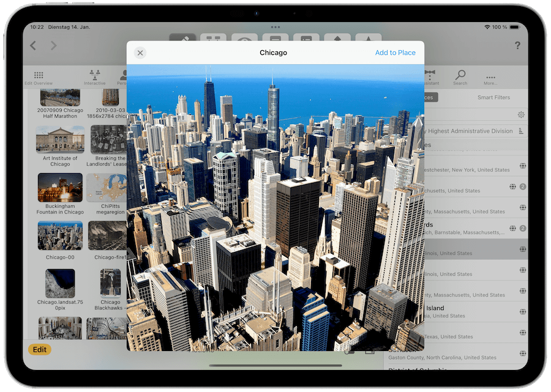Image resolution: width=551 pixels, height=392 pixels.
Task: Select the pencil edit tab in top toolbar
Action: pos(182,37)
